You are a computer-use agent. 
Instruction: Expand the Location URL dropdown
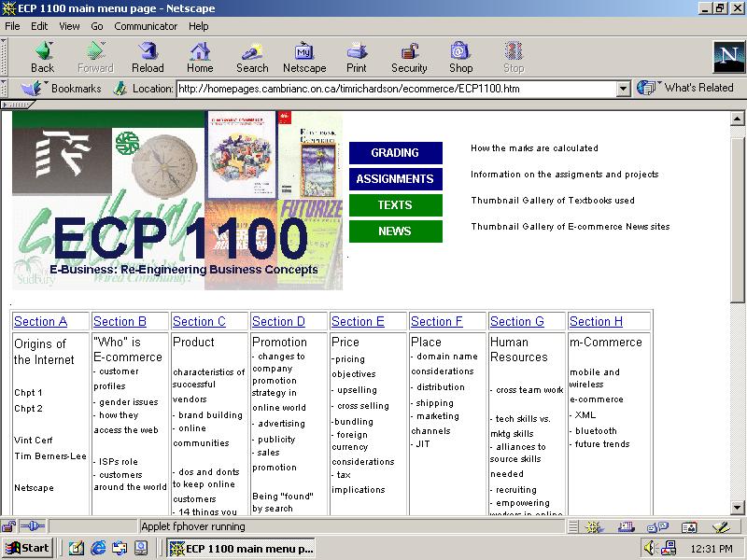pyautogui.click(x=623, y=89)
